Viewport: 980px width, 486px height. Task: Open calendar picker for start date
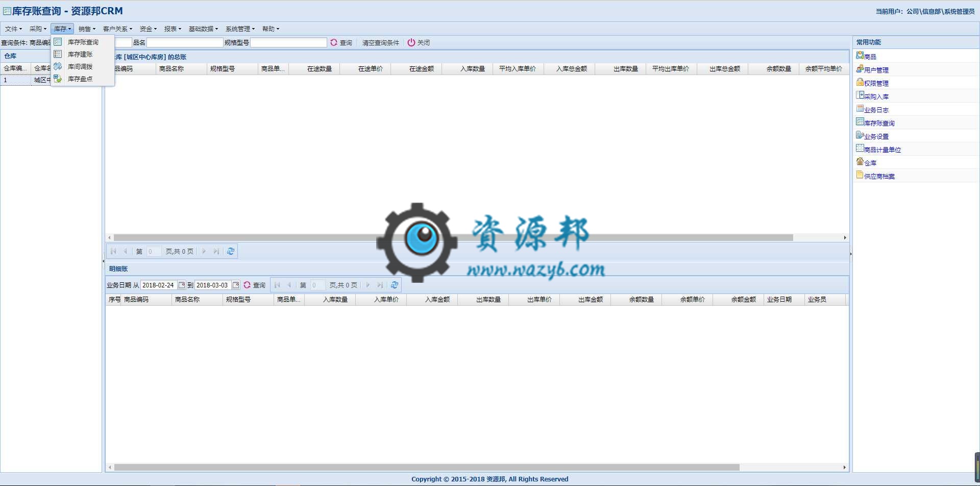coord(181,285)
